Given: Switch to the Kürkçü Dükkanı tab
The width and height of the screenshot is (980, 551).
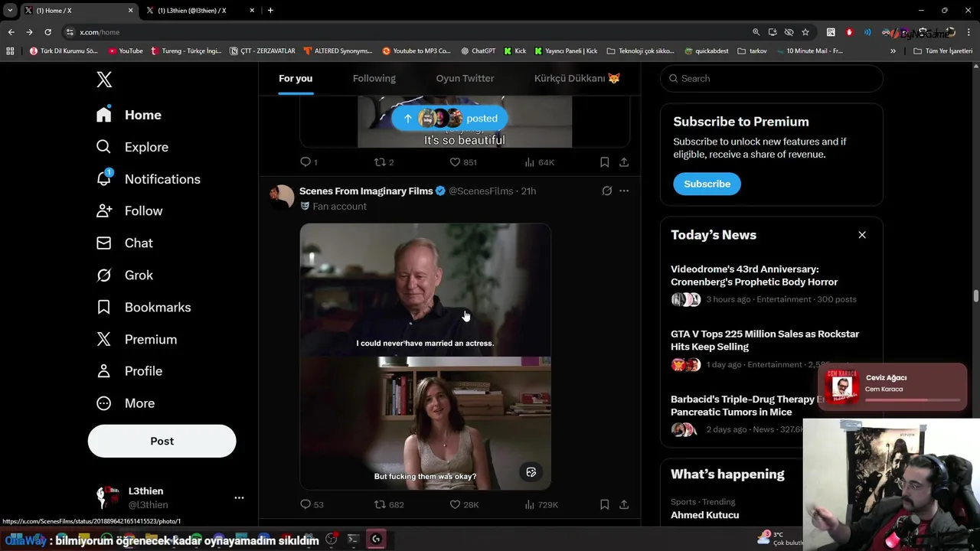Looking at the screenshot, I should click(577, 79).
